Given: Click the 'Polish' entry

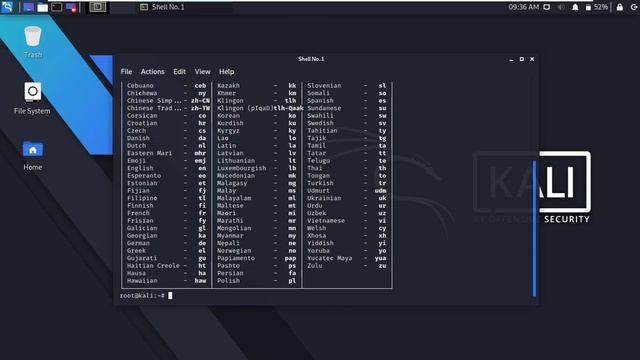Looking at the screenshot, I should 228,281.
